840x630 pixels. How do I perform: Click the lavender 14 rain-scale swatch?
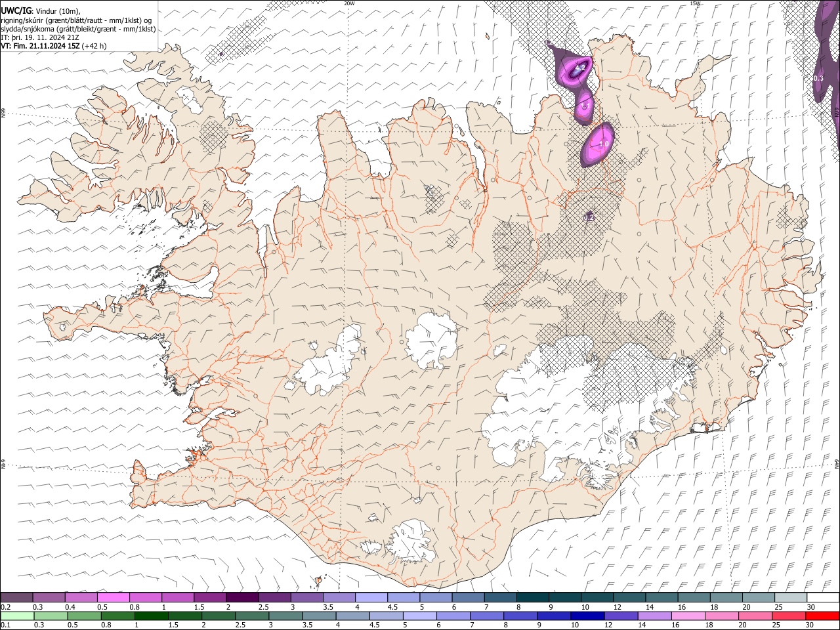click(655, 616)
